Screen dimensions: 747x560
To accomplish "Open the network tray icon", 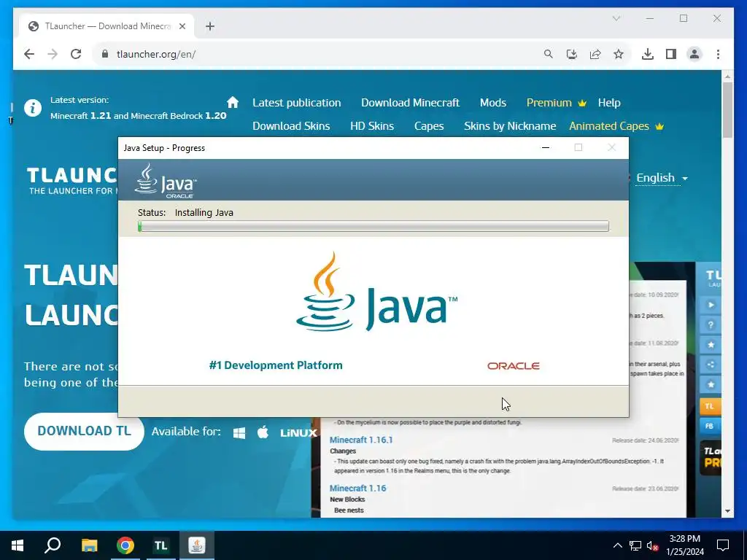I will [x=635, y=545].
